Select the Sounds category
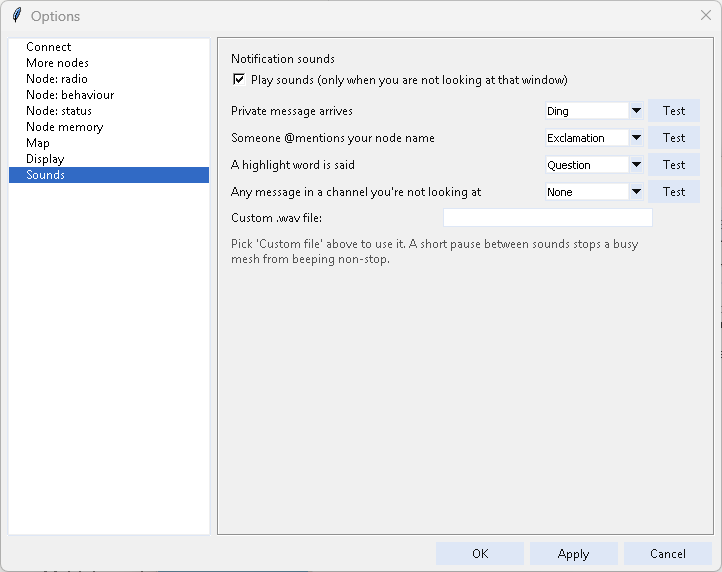 pos(109,175)
